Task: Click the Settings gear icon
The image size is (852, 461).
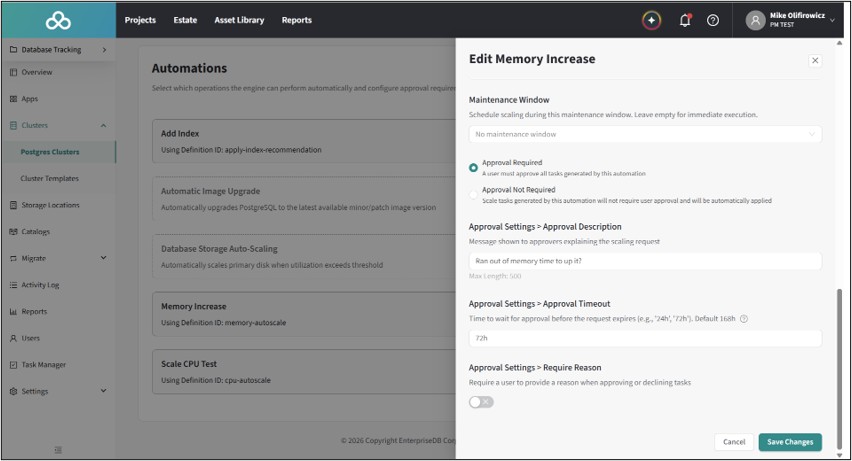Action: tap(14, 391)
